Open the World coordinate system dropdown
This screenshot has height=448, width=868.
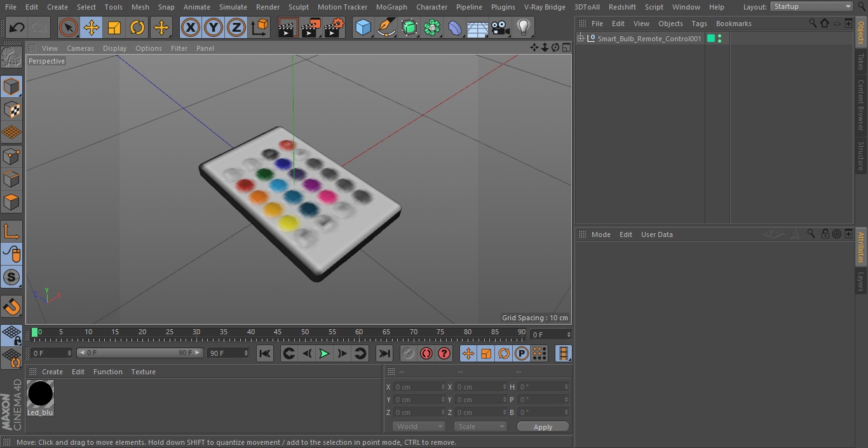[x=418, y=426]
